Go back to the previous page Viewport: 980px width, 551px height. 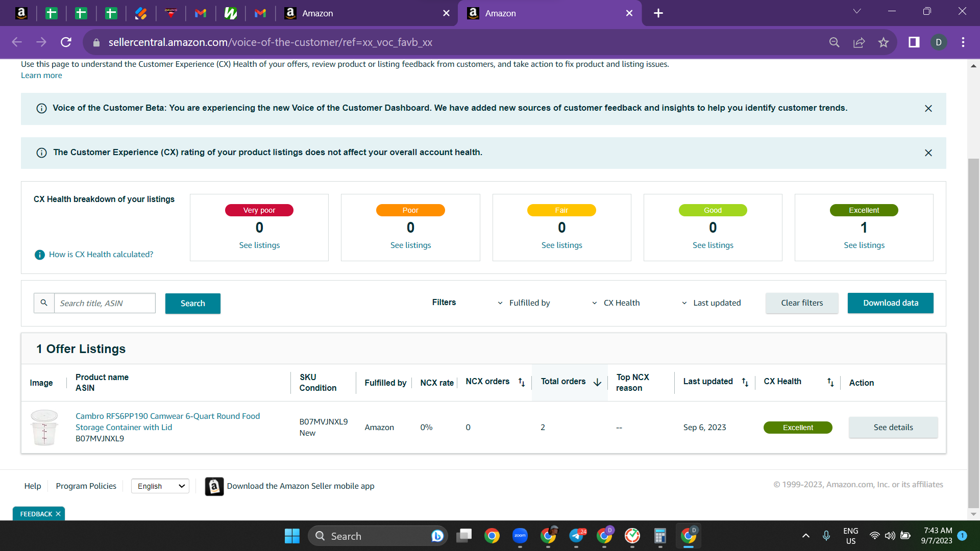(x=17, y=42)
